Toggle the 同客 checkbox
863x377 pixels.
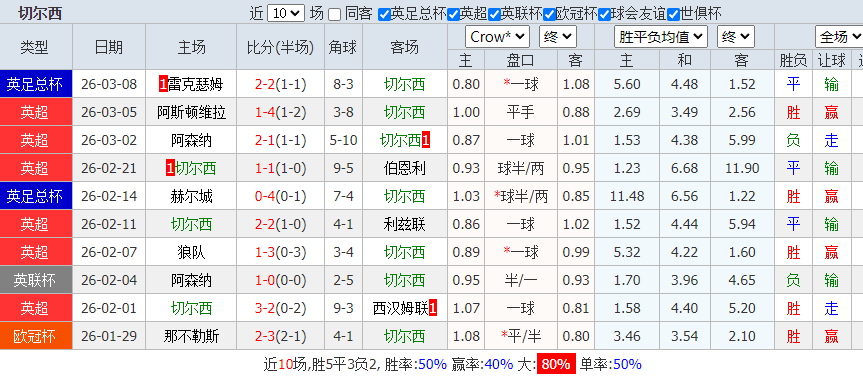pos(334,14)
